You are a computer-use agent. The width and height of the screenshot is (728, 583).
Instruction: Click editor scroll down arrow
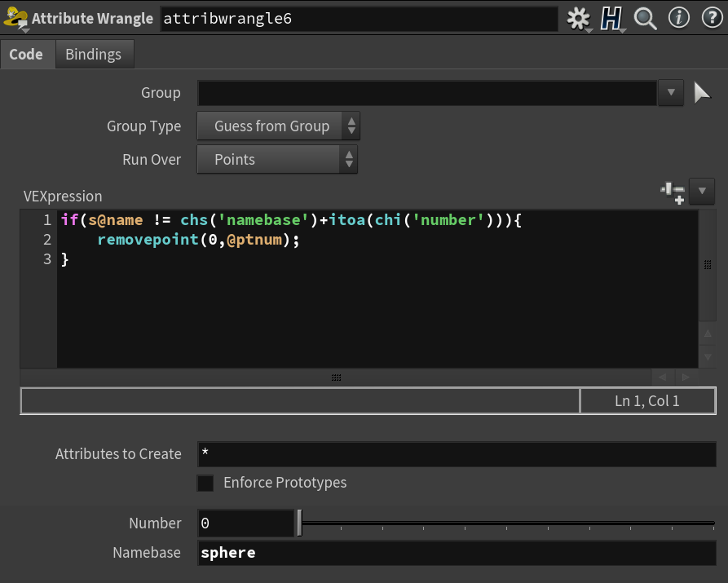(x=708, y=357)
